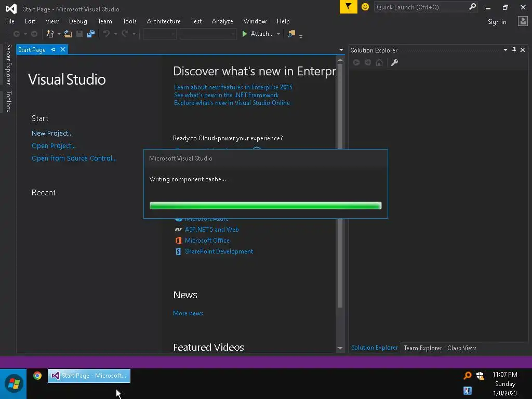Click the green Attach play button
This screenshot has height=399, width=532.
(244, 34)
